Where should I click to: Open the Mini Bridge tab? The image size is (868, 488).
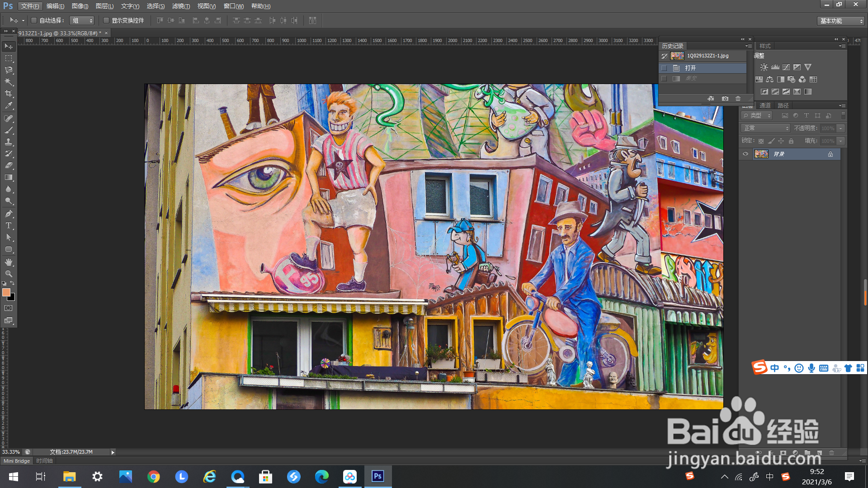coord(17,461)
